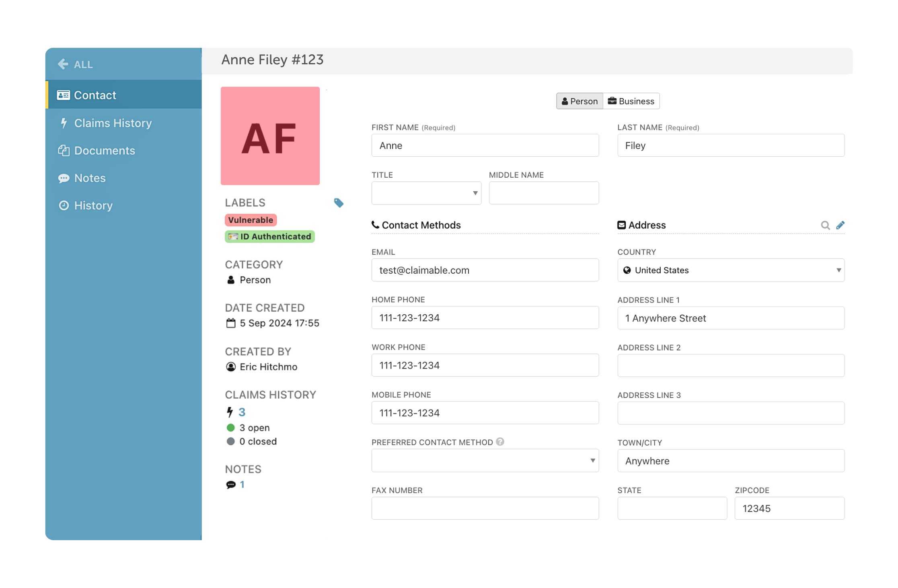Screen dimensions: 898x588
Task: Switch contact type to Business
Action: (x=631, y=101)
